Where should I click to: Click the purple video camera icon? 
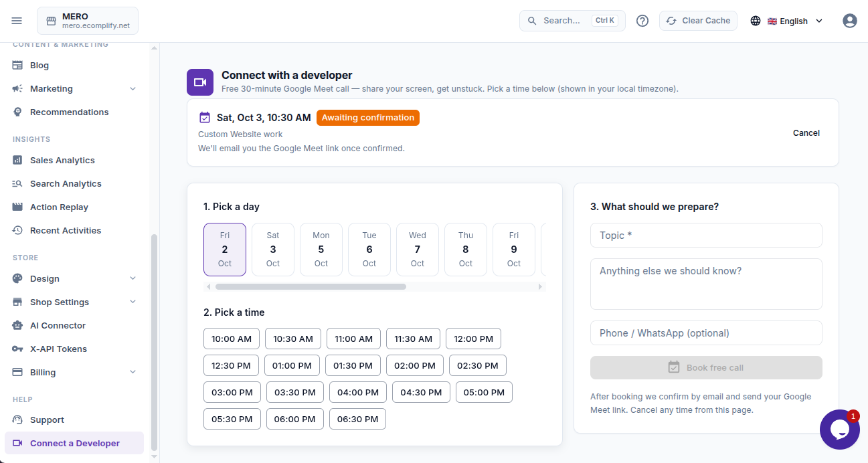(x=200, y=82)
